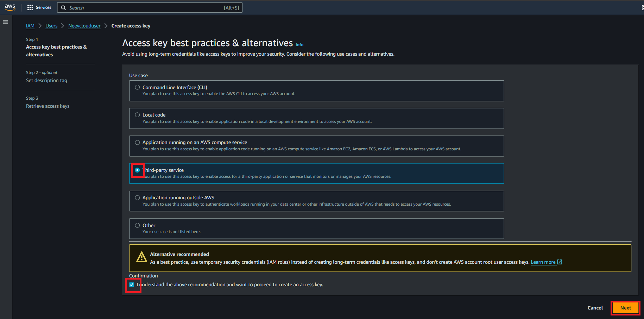Screen dimensions: 644x319
Task: Open the Learn more link
Action: pos(543,262)
